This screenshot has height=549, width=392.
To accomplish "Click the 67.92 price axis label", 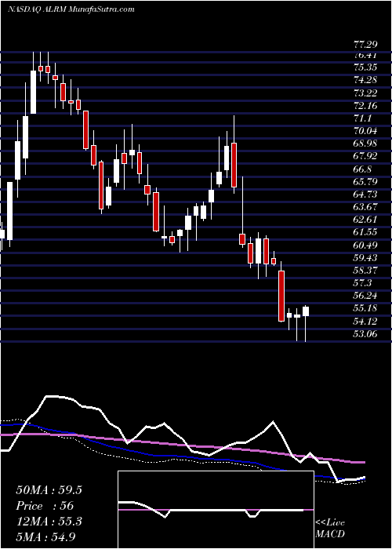I will point(365,156).
